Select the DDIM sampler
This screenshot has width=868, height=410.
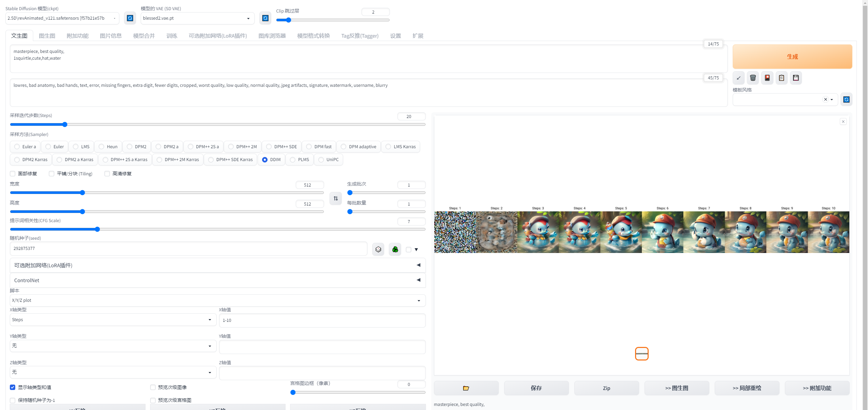tap(272, 159)
